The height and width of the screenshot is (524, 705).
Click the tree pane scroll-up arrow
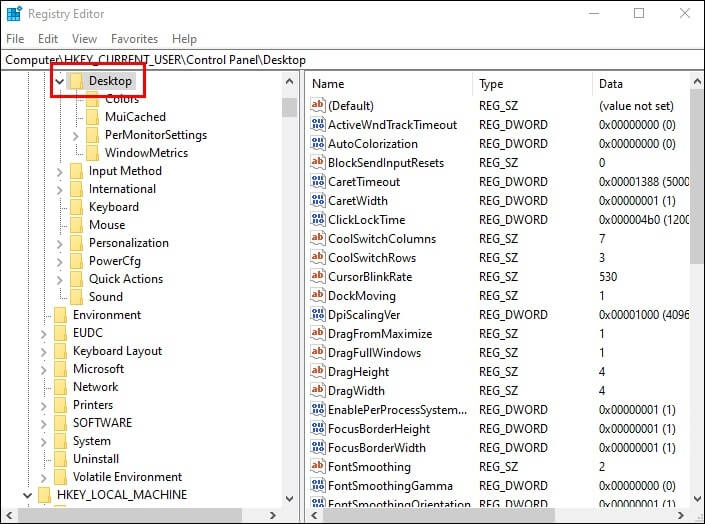point(290,81)
